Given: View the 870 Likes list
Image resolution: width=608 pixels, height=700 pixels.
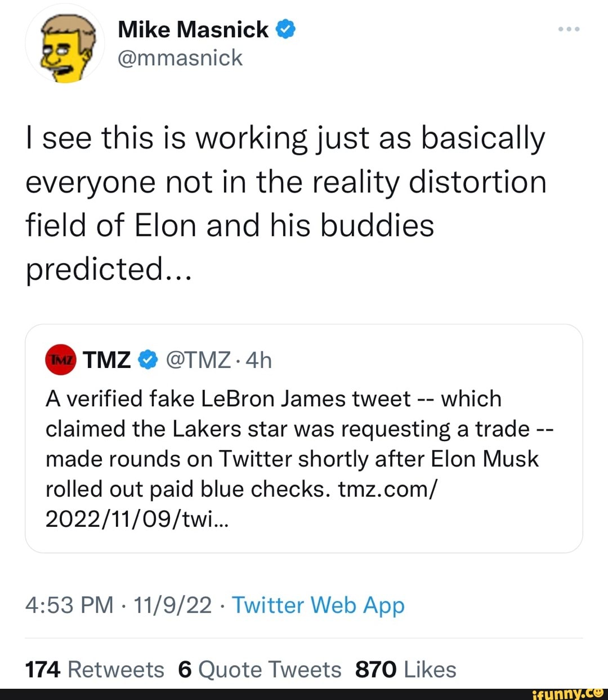Looking at the screenshot, I should tap(405, 670).
